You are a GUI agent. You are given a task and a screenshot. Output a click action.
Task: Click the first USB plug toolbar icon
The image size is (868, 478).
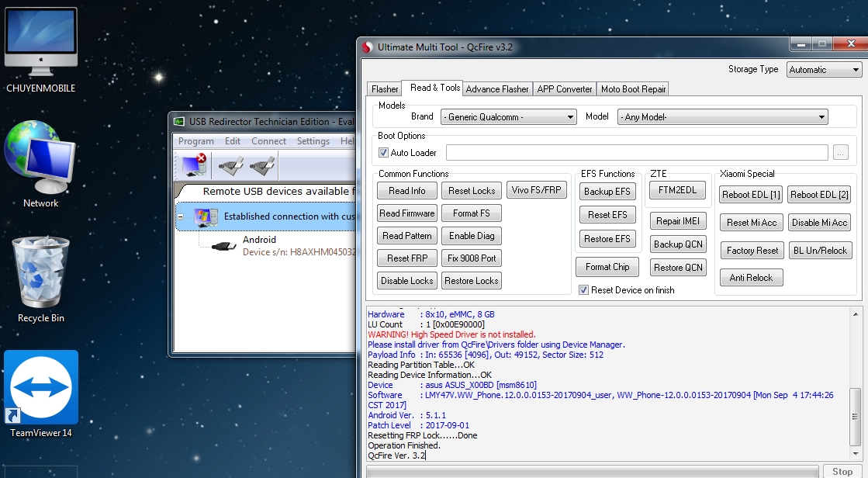pyautogui.click(x=230, y=165)
